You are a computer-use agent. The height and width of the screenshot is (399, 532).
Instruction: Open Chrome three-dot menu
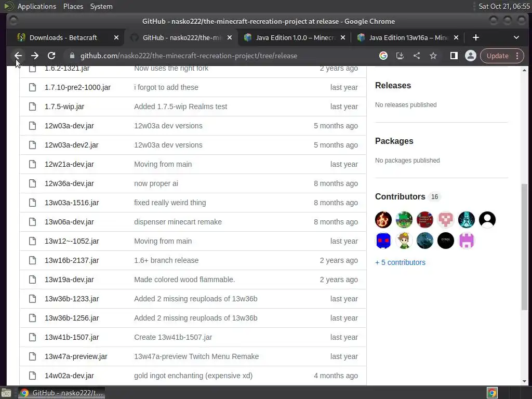[517, 56]
